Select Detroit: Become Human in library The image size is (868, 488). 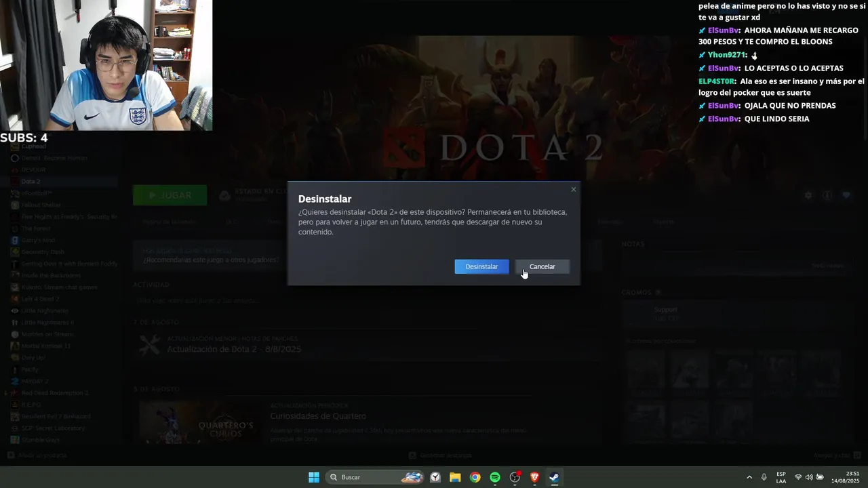click(x=54, y=158)
